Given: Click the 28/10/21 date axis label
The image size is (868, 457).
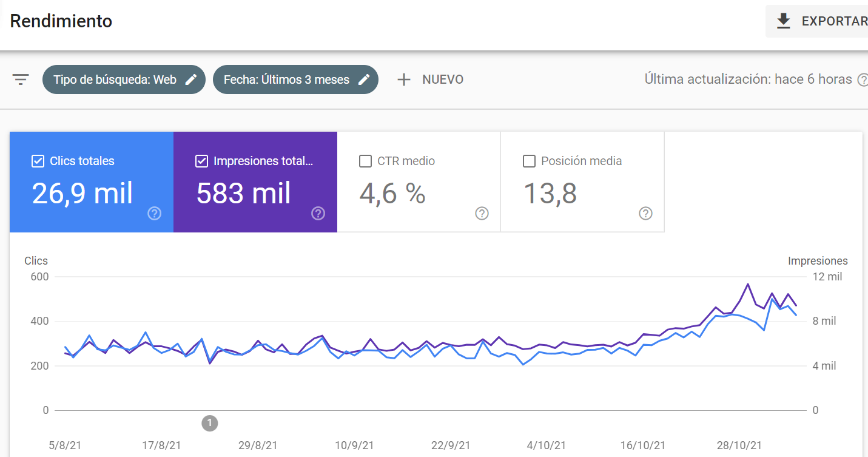Looking at the screenshot, I should pyautogui.click(x=739, y=445).
